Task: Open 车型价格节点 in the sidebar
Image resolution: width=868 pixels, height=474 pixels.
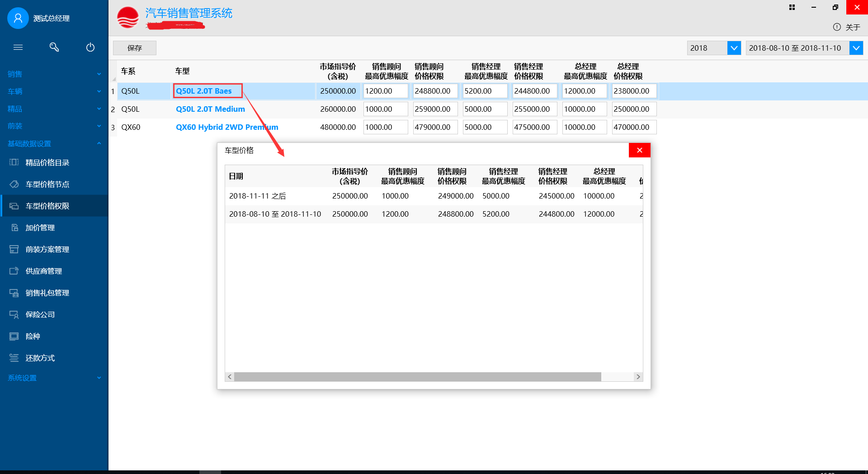Action: 47,185
